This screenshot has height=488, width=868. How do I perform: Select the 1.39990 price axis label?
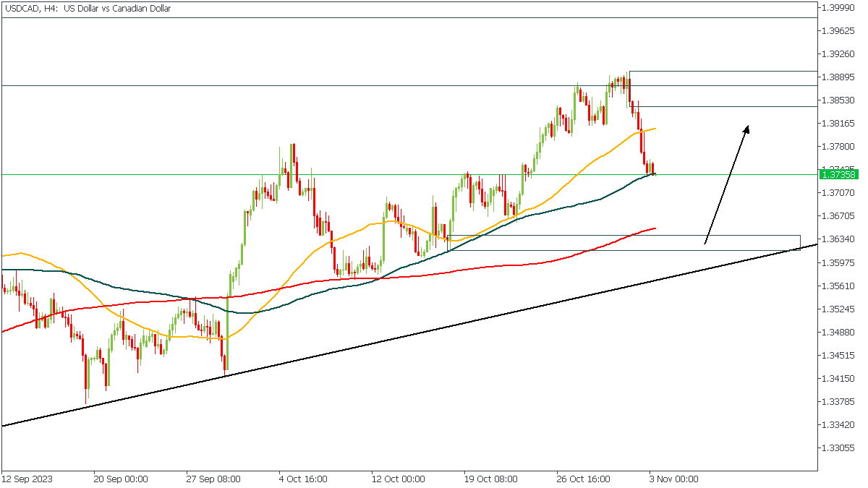[839, 7]
